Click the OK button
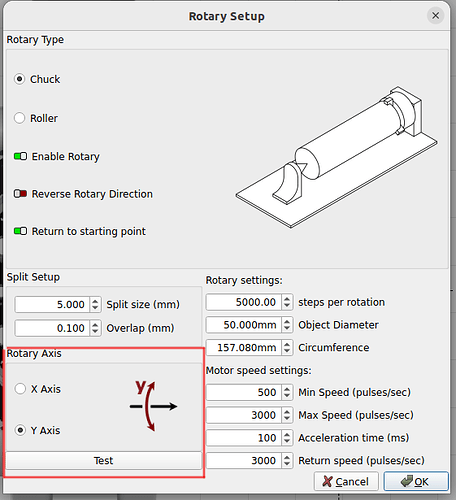 pos(416,481)
